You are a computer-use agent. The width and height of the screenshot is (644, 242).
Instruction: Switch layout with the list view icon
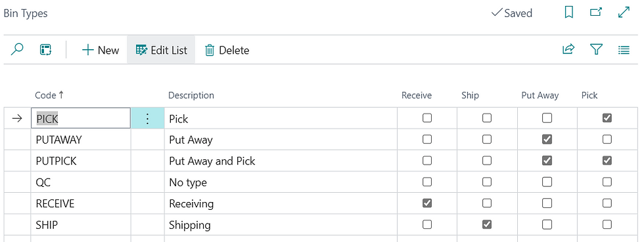pyautogui.click(x=624, y=50)
